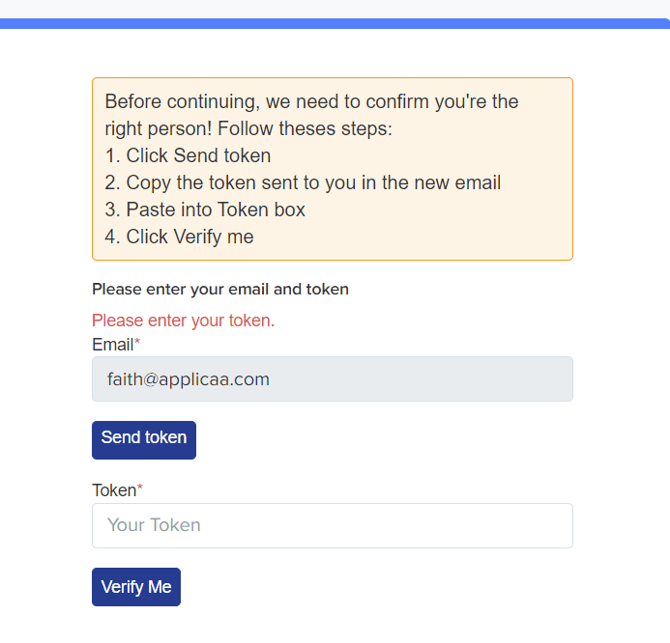This screenshot has width=670, height=643.
Task: Click the grey strip above the blue bar
Action: point(335,8)
